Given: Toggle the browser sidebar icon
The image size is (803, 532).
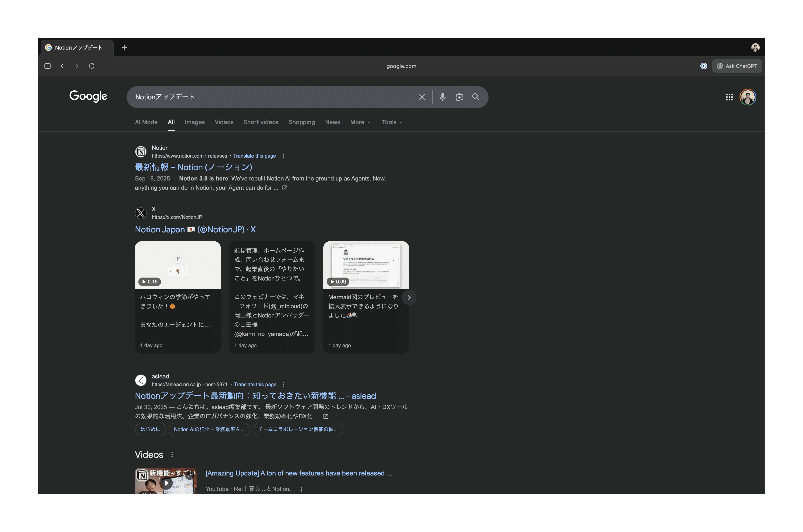Looking at the screenshot, I should coord(48,66).
